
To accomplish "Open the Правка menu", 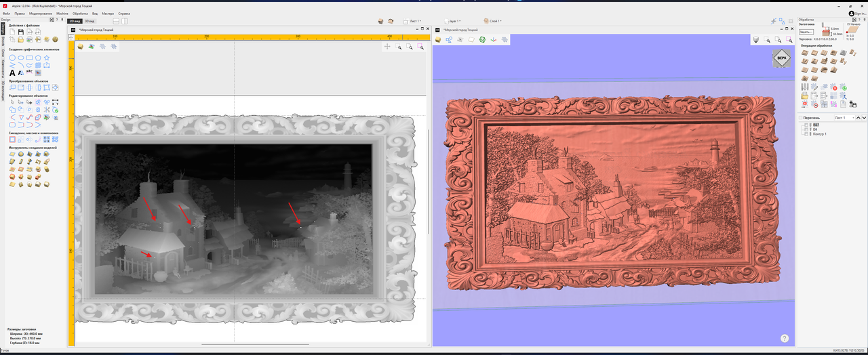I will pos(20,13).
